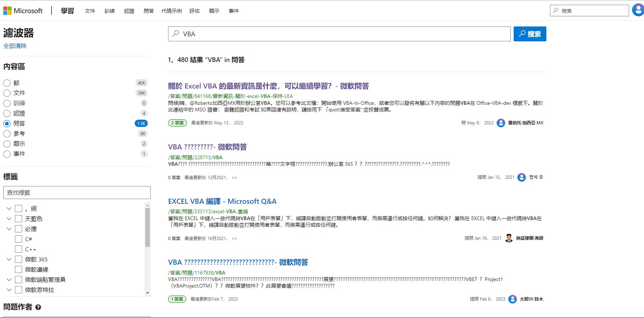Open the 評估 top nav menu

pos(195,11)
